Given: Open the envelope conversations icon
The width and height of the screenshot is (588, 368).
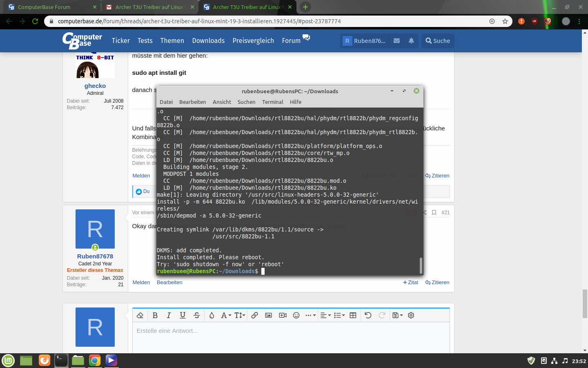Looking at the screenshot, I should point(396,40).
